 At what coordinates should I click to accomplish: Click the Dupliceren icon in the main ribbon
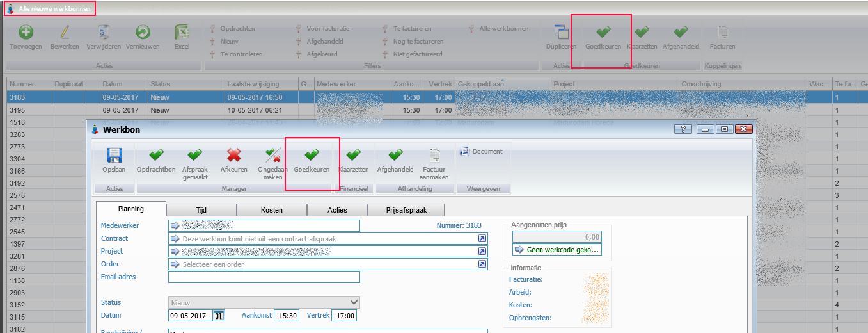click(561, 33)
